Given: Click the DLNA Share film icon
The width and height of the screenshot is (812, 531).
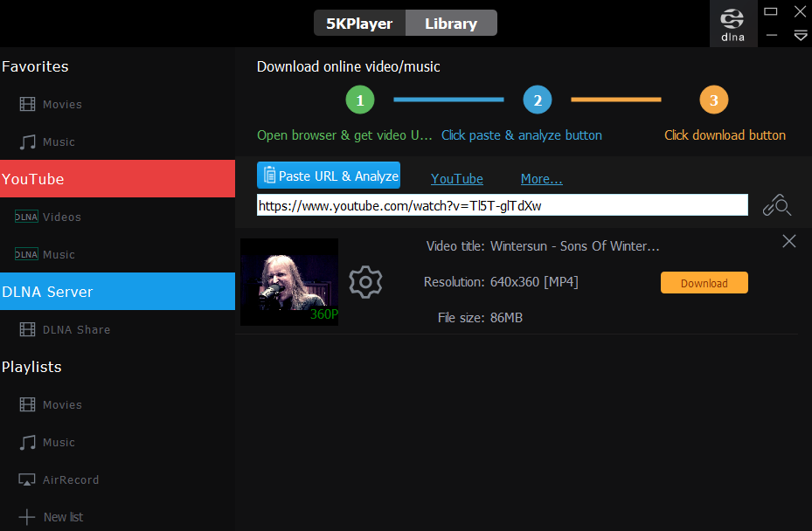Looking at the screenshot, I should point(27,329).
